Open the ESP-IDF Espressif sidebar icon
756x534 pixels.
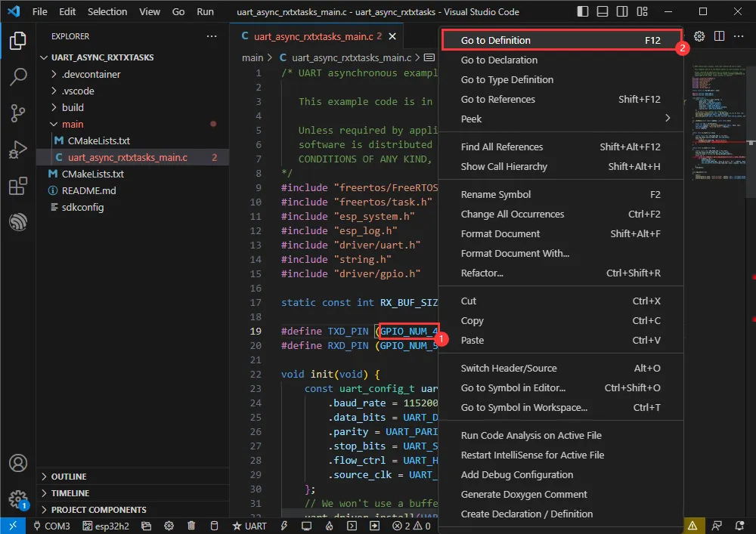18,222
